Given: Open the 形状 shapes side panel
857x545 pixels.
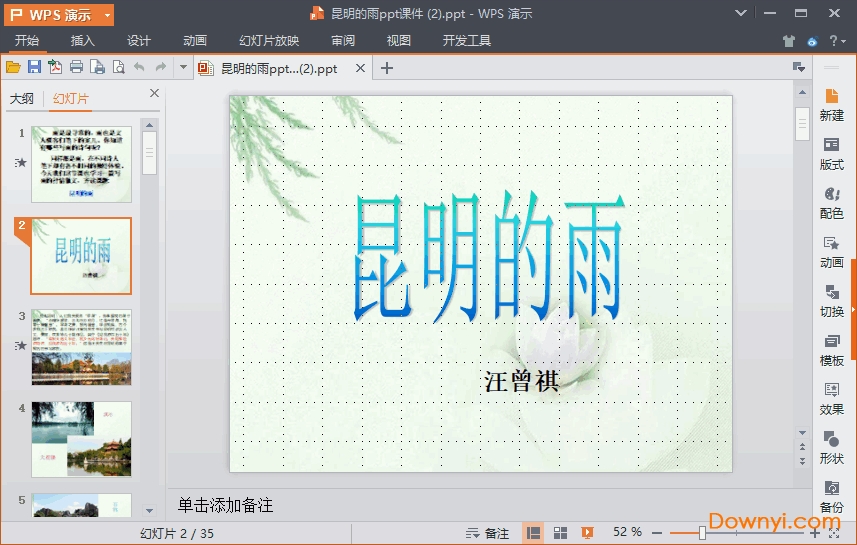Looking at the screenshot, I should pos(831,448).
